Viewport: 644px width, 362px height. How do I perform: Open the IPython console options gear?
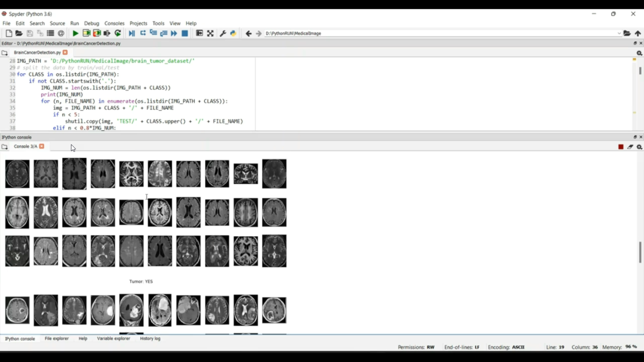[639, 146]
